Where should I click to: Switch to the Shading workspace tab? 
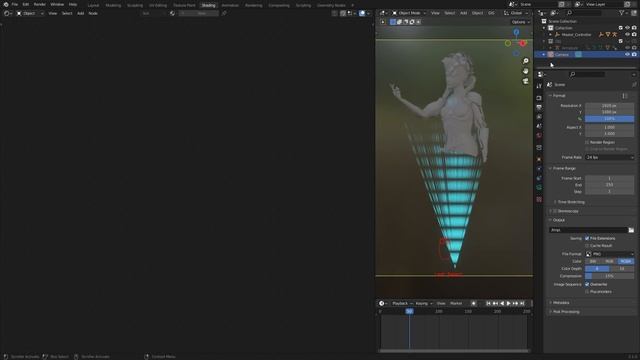[209, 5]
